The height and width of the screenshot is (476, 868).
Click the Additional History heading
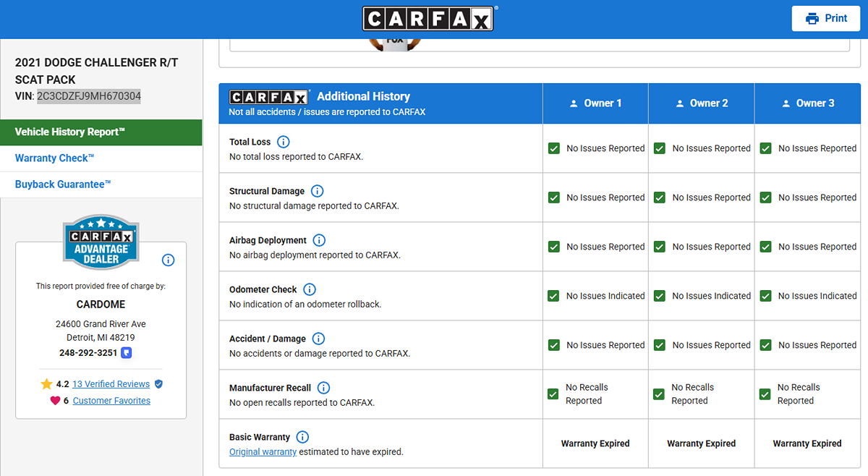[x=363, y=96]
